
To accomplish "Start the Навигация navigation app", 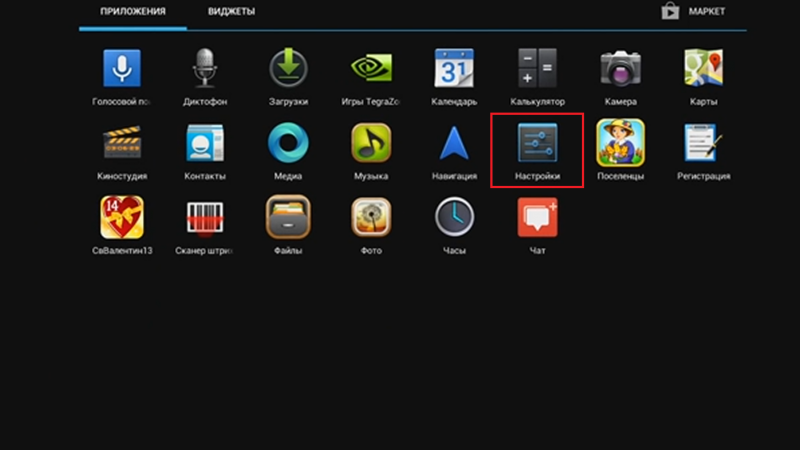I will (453, 144).
